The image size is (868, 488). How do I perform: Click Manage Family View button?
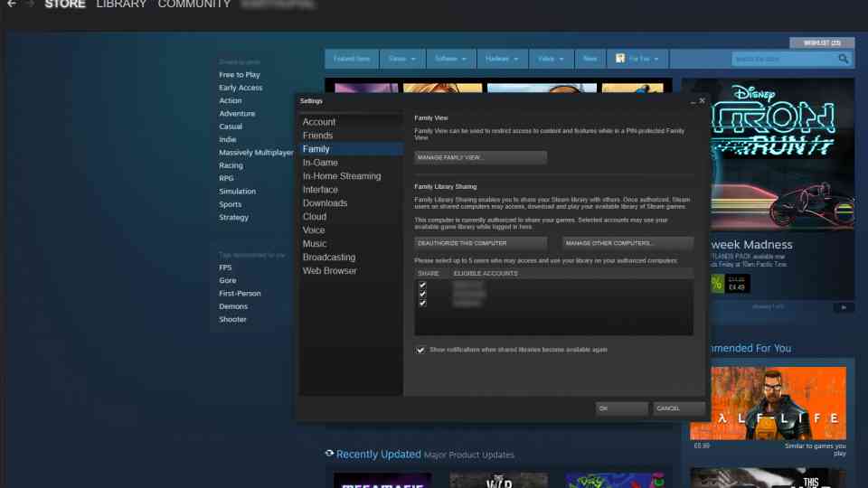point(480,157)
